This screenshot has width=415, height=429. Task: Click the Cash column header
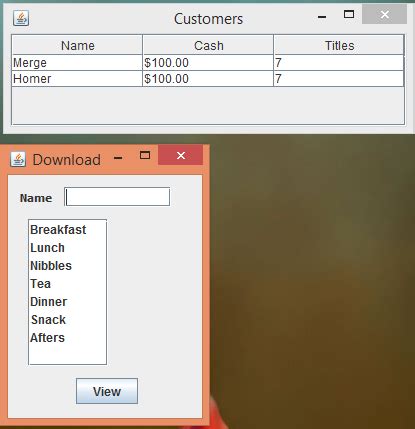click(x=208, y=45)
